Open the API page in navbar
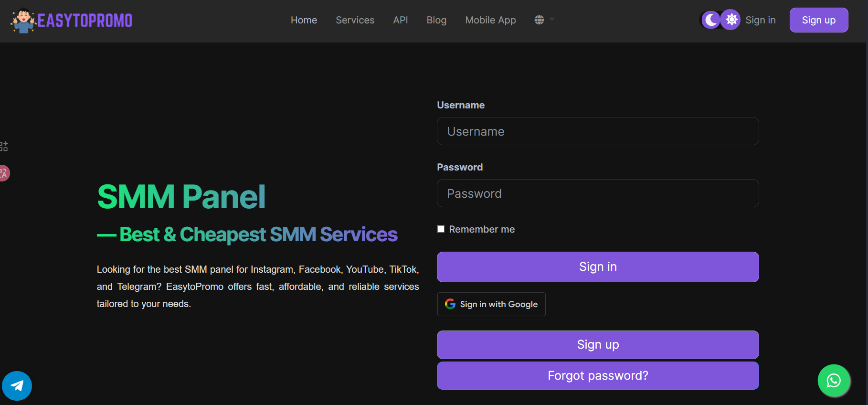 point(400,20)
